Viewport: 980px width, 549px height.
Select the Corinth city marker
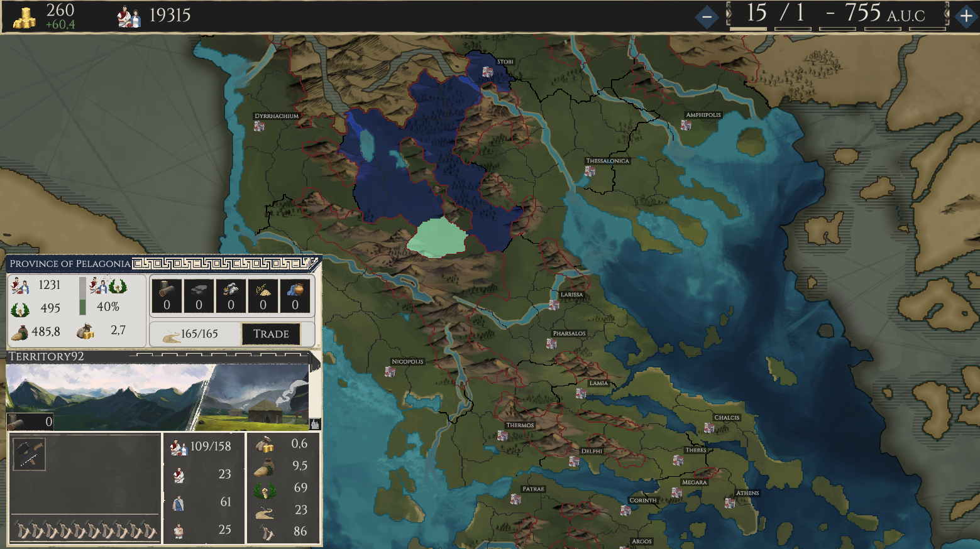point(625,510)
